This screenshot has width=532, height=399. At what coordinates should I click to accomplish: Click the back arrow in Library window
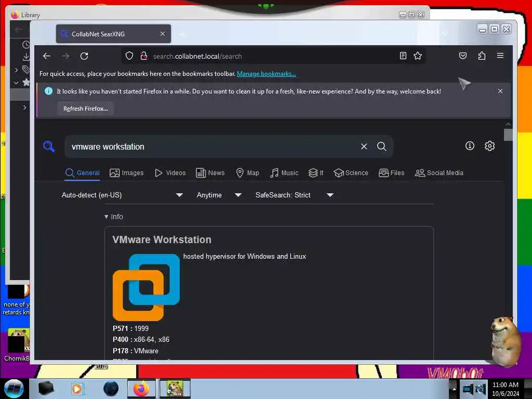tap(19, 30)
